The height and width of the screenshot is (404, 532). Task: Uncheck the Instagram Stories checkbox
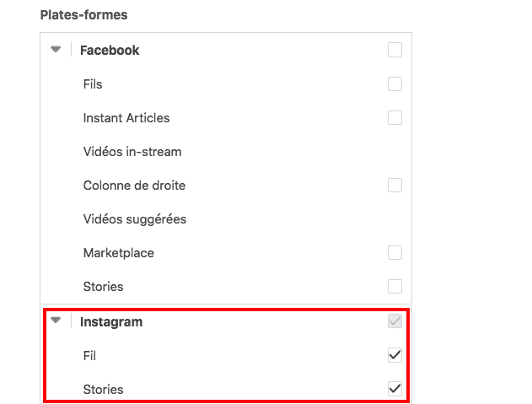tap(395, 389)
